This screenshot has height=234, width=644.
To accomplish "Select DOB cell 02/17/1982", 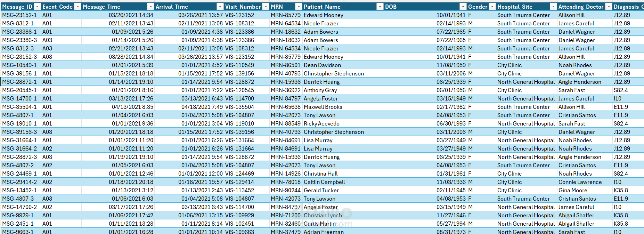I will click(x=451, y=107).
